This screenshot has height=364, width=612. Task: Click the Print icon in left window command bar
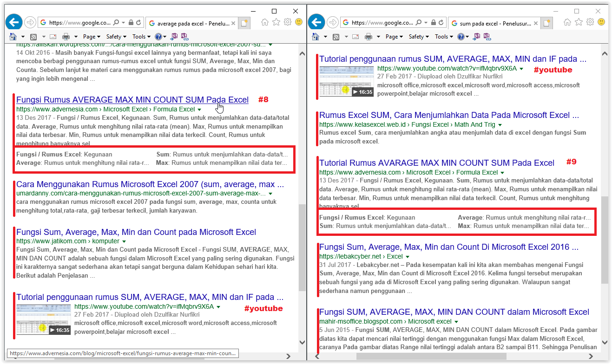tap(66, 37)
